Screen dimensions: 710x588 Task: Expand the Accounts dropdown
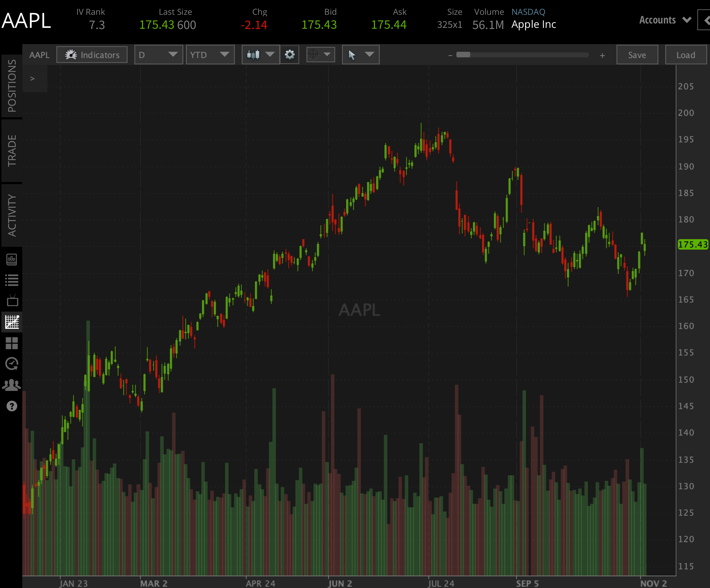click(665, 20)
